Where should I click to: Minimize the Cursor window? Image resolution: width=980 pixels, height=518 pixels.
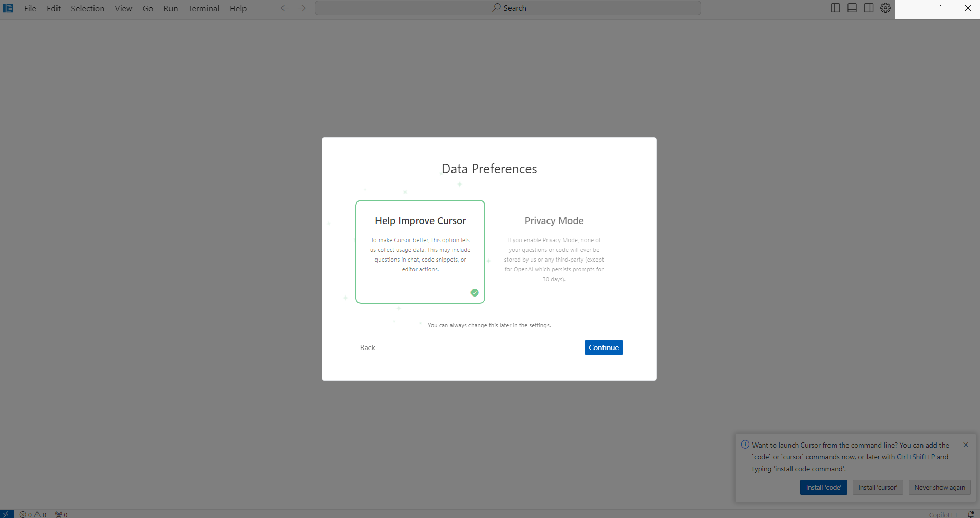pyautogui.click(x=909, y=8)
